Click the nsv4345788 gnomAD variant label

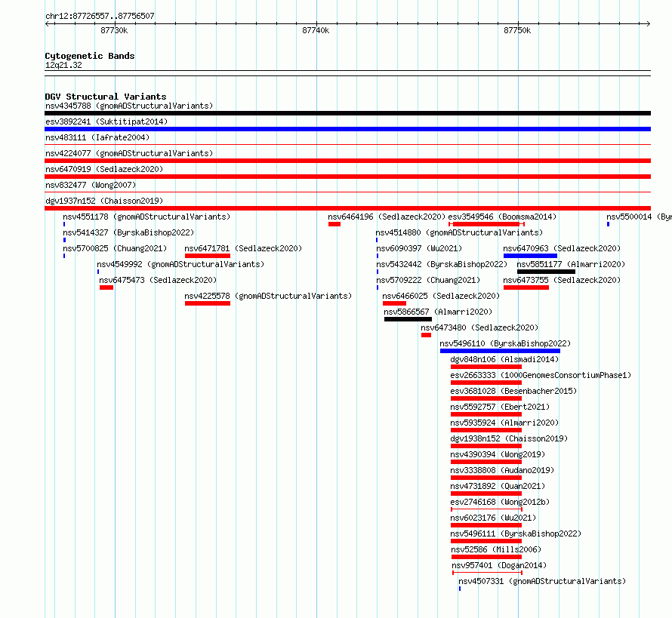[x=129, y=106]
